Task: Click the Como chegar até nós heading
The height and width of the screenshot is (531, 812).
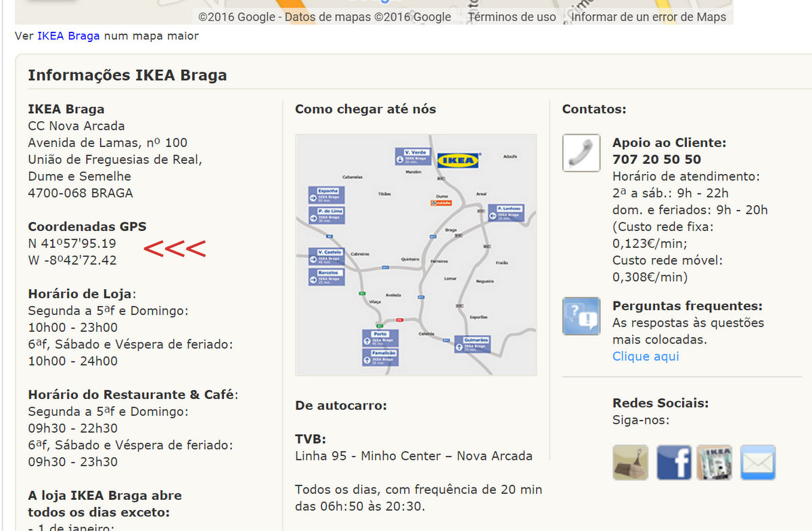Action: 365,109
